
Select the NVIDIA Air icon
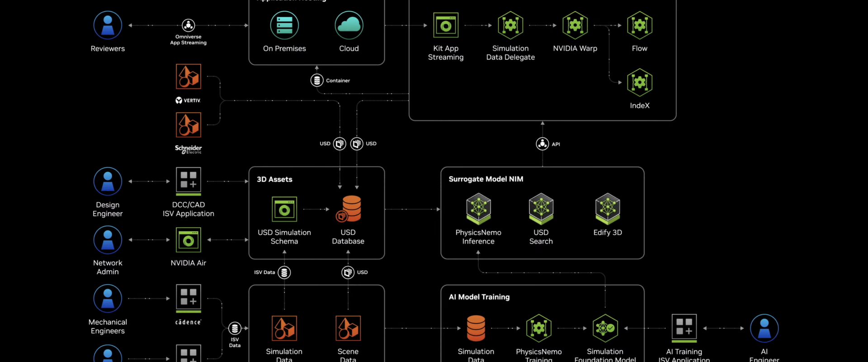189,240
